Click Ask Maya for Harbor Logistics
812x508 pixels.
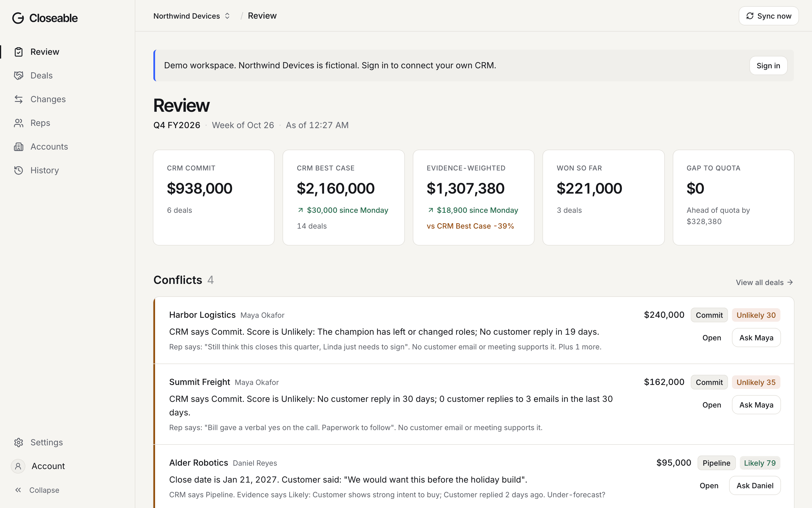[x=756, y=338]
